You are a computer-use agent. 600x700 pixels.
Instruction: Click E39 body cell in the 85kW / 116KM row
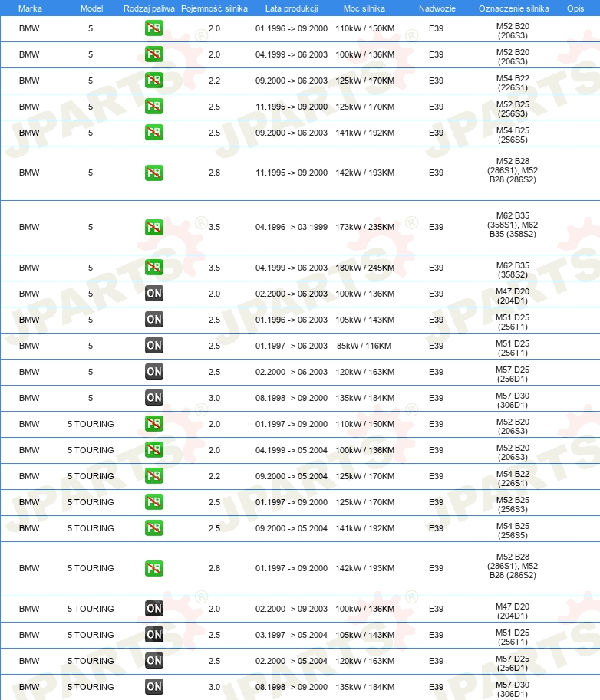436,346
